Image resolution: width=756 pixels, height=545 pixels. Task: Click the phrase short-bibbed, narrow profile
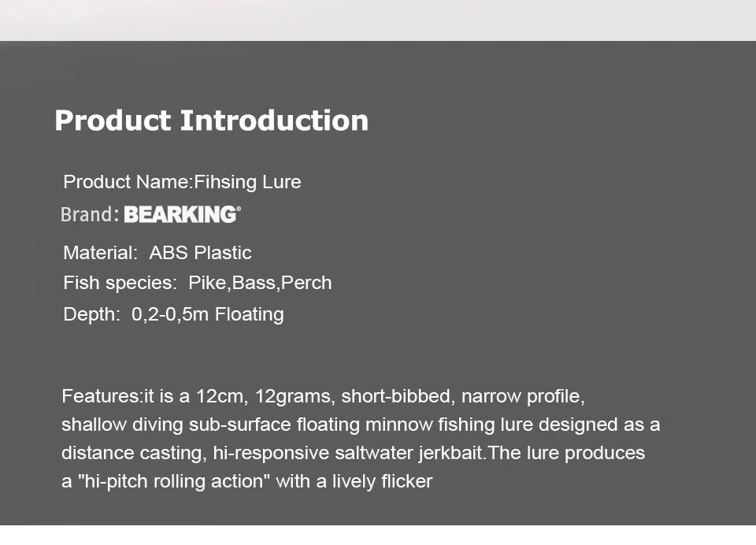pyautogui.click(x=461, y=396)
